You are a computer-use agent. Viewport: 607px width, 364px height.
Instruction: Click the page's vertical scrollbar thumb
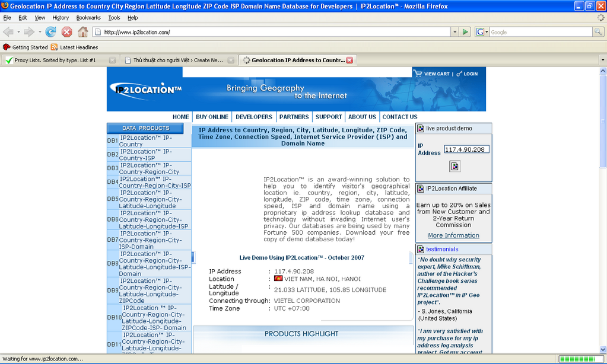[x=603, y=122]
